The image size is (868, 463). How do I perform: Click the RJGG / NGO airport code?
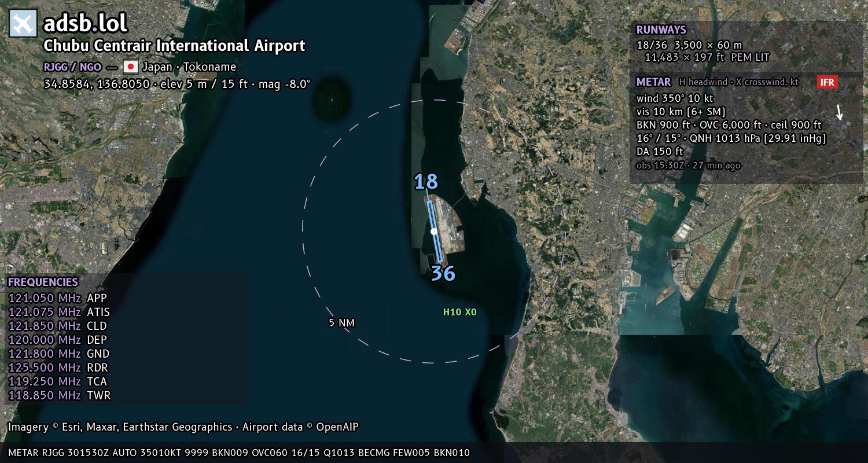(72, 67)
